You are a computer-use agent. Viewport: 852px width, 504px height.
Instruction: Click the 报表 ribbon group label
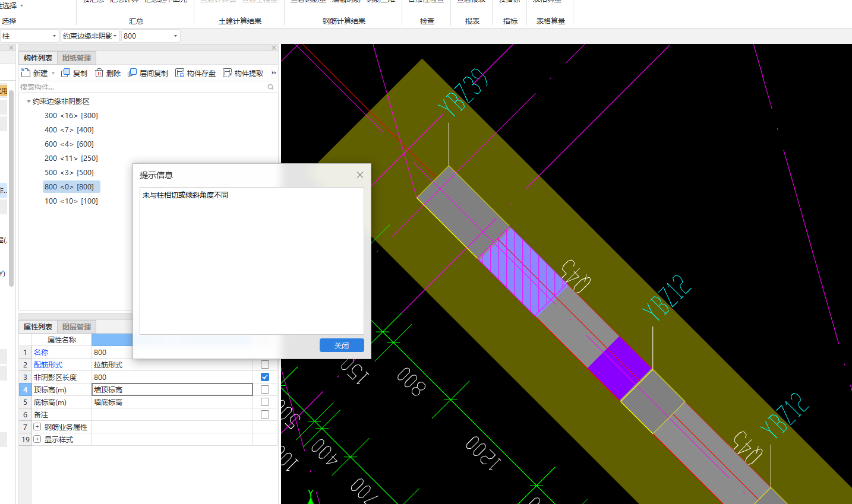coord(472,21)
